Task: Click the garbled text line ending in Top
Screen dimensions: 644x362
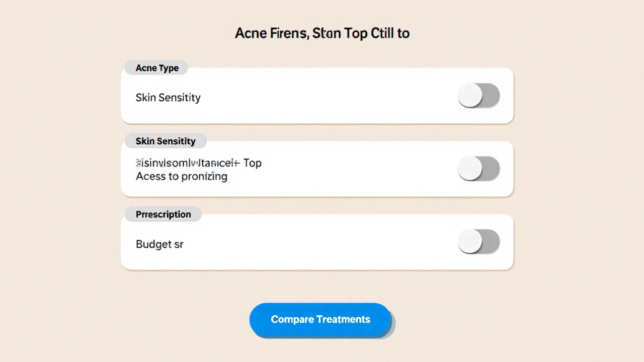Action: click(198, 163)
